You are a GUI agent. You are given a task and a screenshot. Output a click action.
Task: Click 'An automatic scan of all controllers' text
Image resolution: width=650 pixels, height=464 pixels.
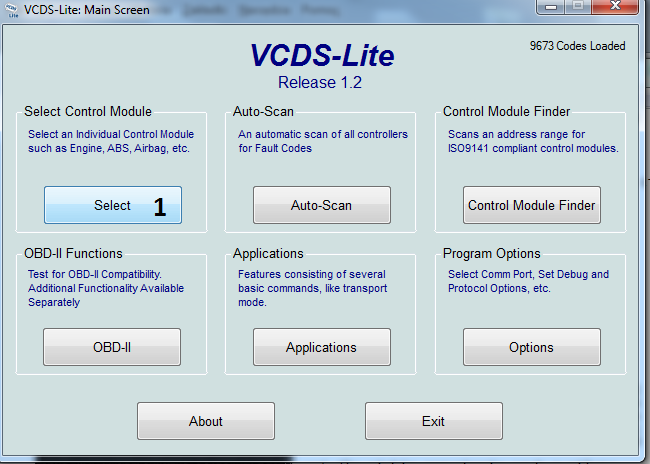coord(323,141)
